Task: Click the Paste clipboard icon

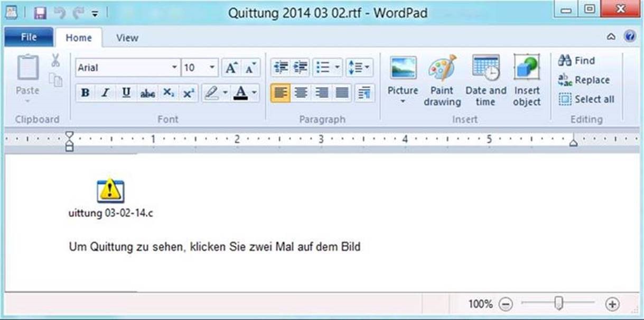Action: [x=27, y=68]
